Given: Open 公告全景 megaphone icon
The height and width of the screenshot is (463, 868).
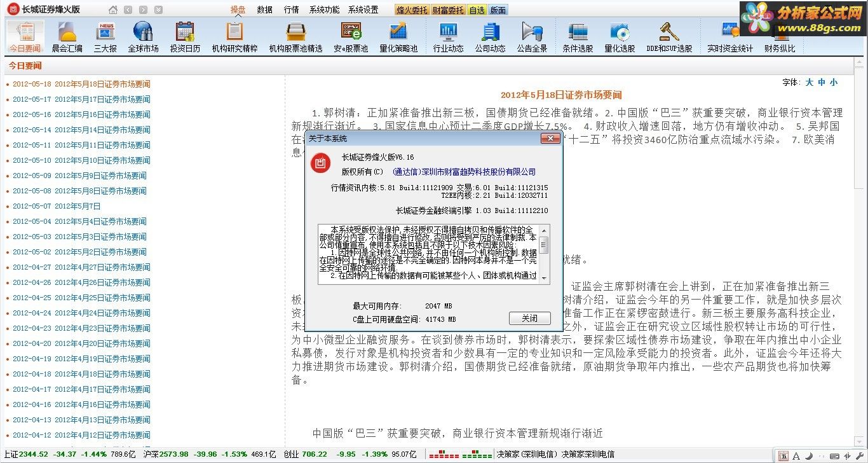Looking at the screenshot, I should coord(532,37).
